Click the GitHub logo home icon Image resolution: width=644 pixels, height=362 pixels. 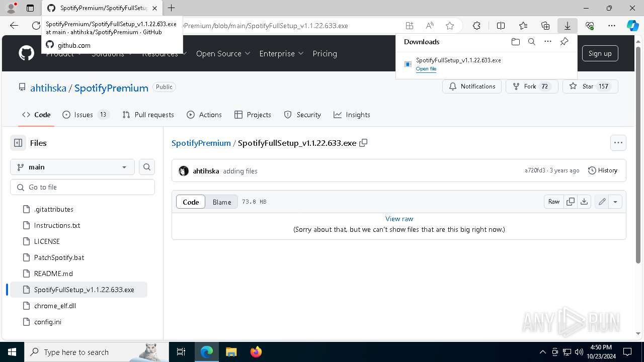point(26,53)
